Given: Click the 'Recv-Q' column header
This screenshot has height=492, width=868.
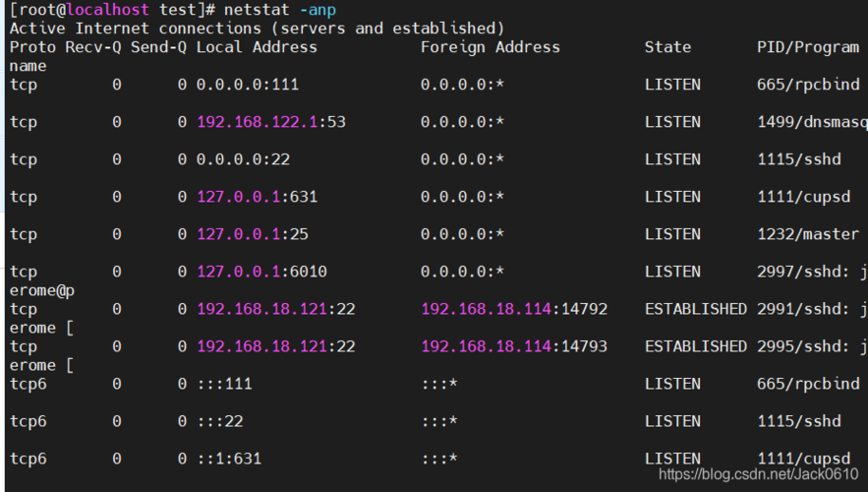Looking at the screenshot, I should (x=93, y=47).
